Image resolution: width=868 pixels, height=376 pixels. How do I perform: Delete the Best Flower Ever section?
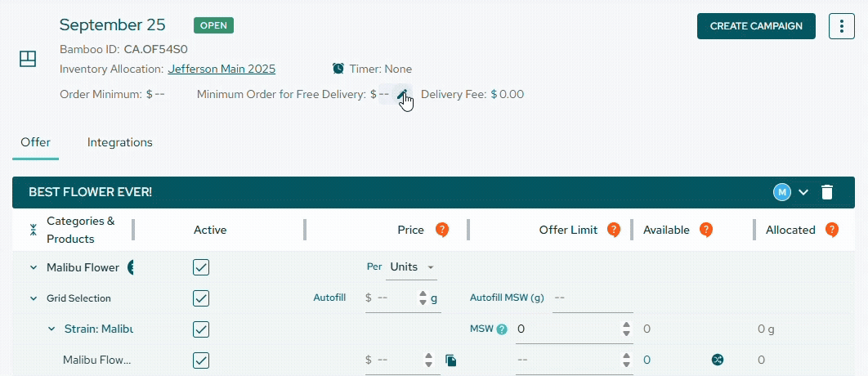coord(827,192)
